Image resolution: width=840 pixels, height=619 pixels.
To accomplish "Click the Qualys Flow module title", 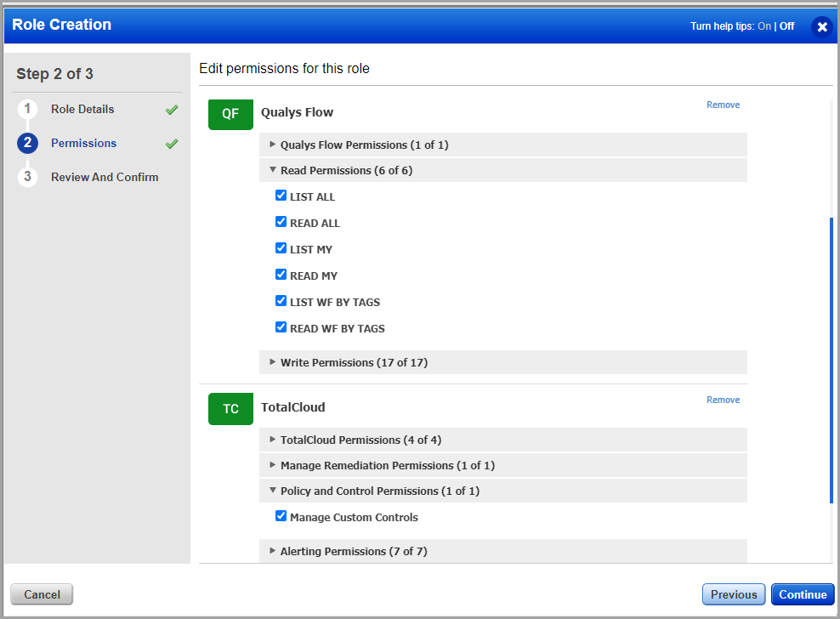I will pyautogui.click(x=297, y=112).
